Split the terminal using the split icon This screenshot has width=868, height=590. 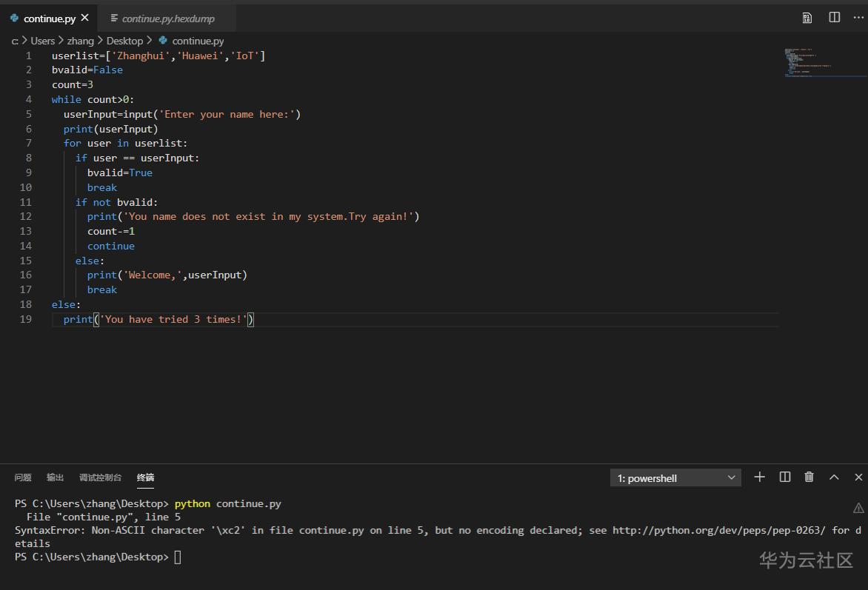785,477
